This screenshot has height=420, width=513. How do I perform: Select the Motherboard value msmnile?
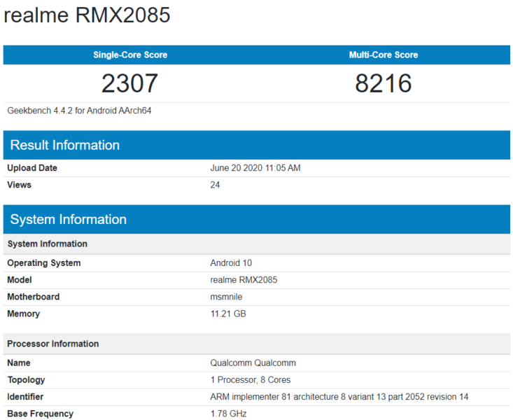226,297
